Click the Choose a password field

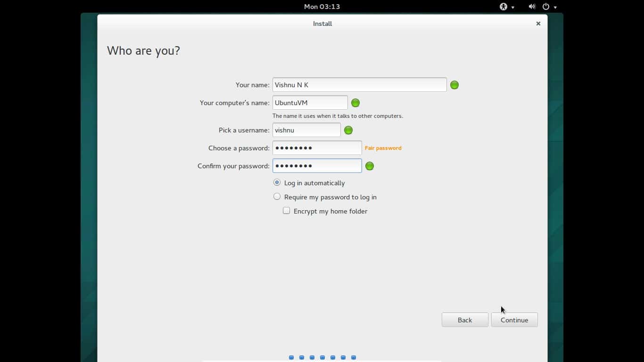(317, 148)
